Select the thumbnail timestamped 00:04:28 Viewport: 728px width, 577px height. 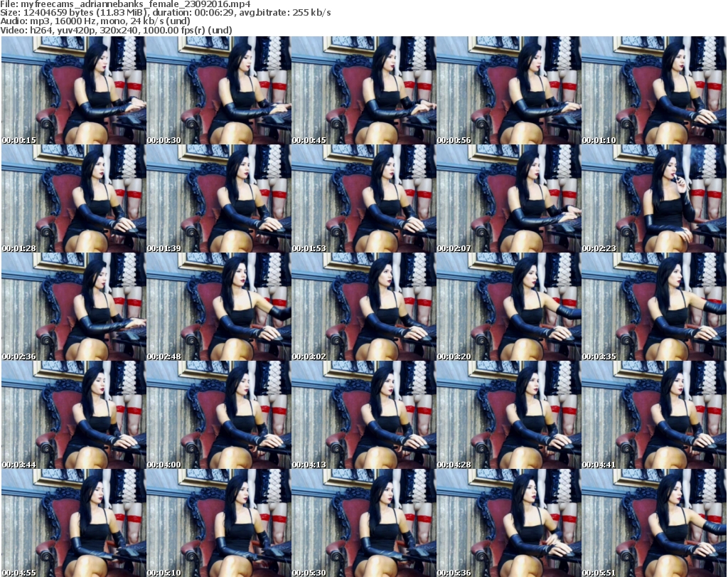pyautogui.click(x=508, y=415)
